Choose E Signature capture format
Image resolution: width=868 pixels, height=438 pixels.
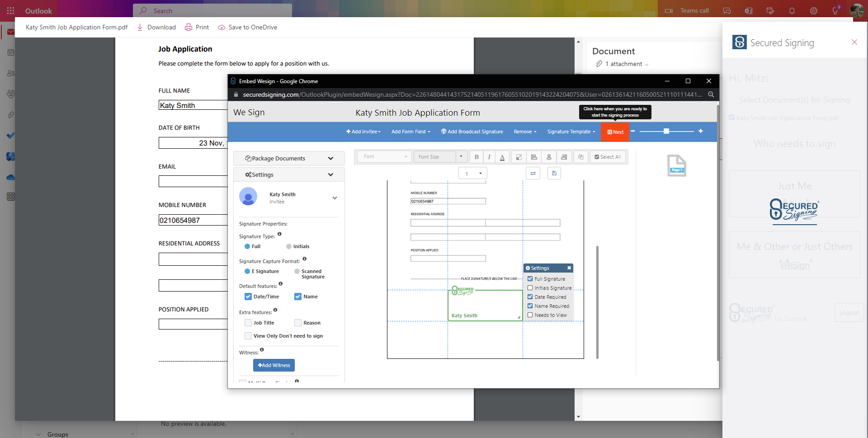(247, 271)
